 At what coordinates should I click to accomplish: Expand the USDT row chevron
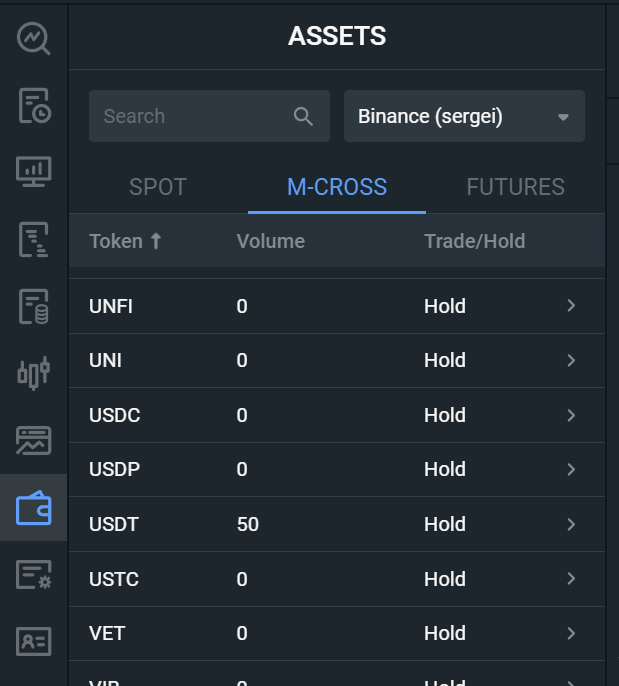[571, 524]
